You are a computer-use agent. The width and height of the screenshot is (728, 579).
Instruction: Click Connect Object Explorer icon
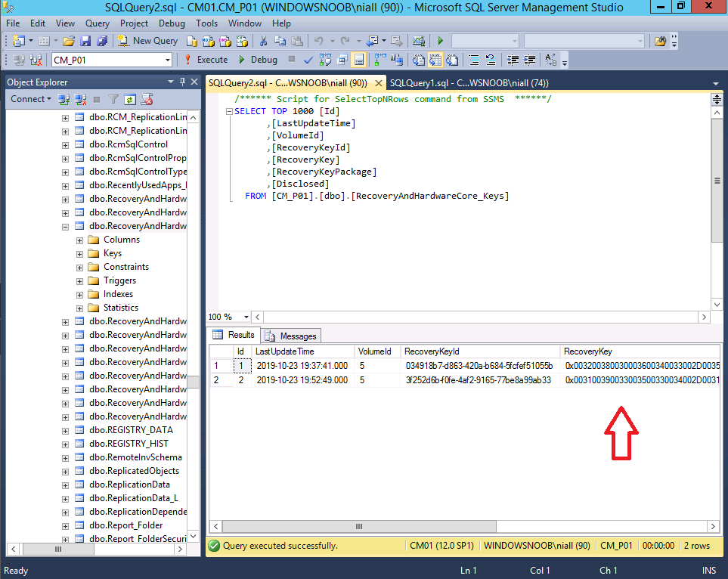(x=64, y=99)
